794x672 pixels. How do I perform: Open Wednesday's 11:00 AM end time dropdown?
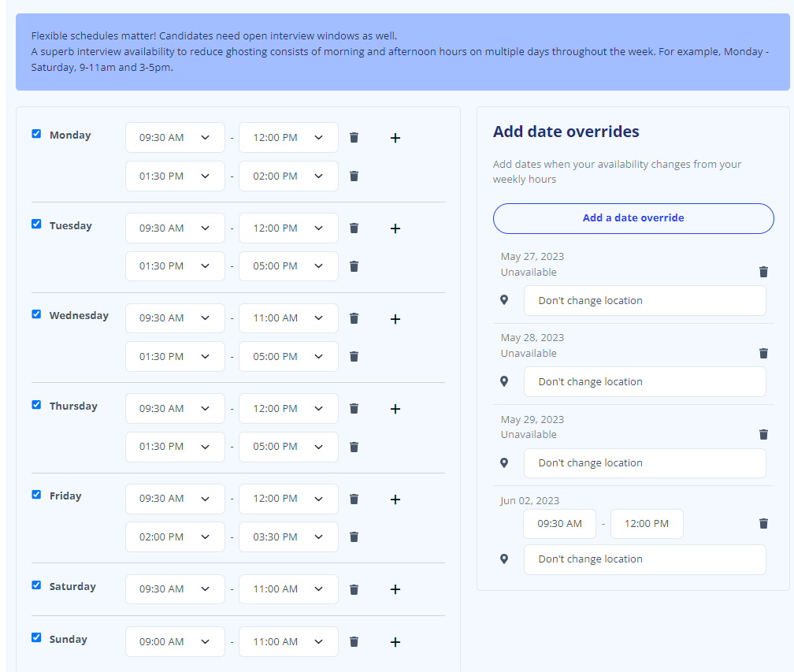point(288,317)
